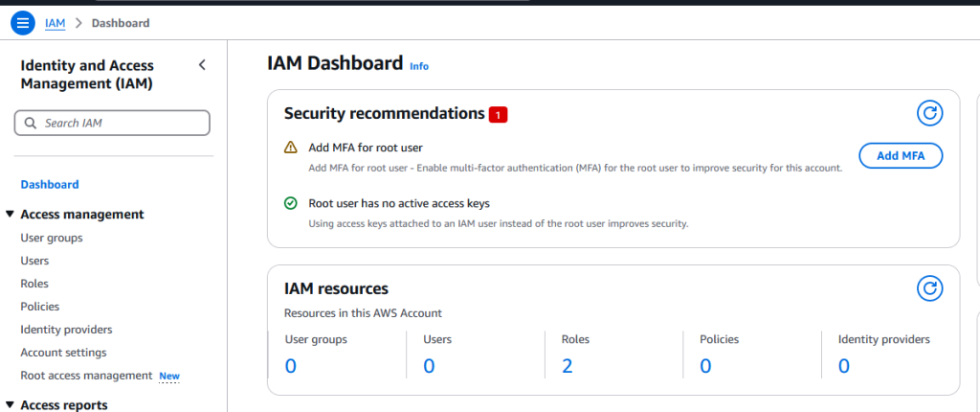980x412 pixels.
Task: Click the red recommendations count badge
Action: 498,115
